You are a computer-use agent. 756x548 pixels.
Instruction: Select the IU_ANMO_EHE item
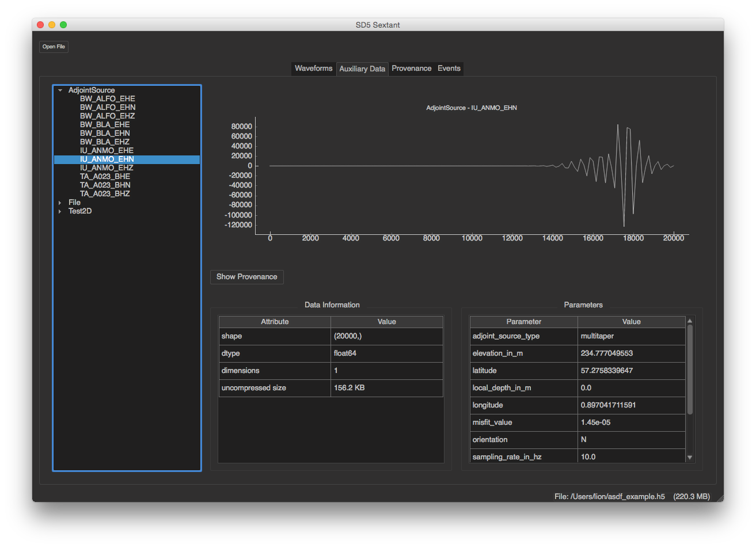coord(107,151)
